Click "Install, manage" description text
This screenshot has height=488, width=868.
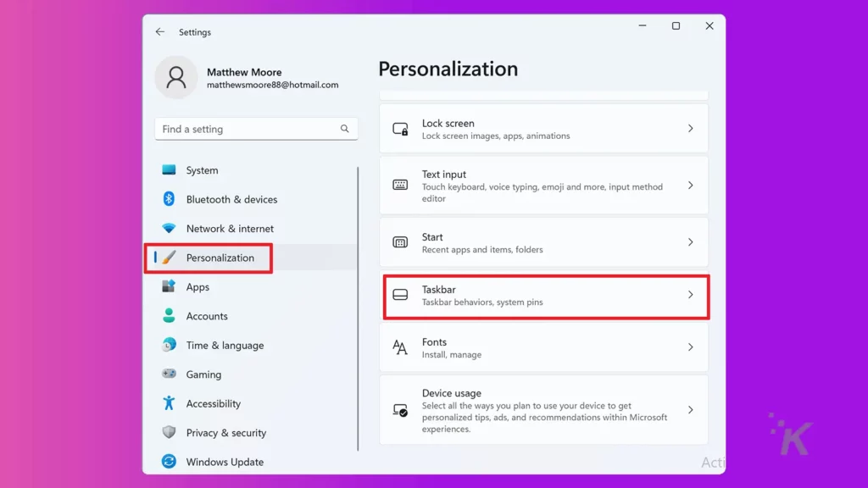click(451, 355)
